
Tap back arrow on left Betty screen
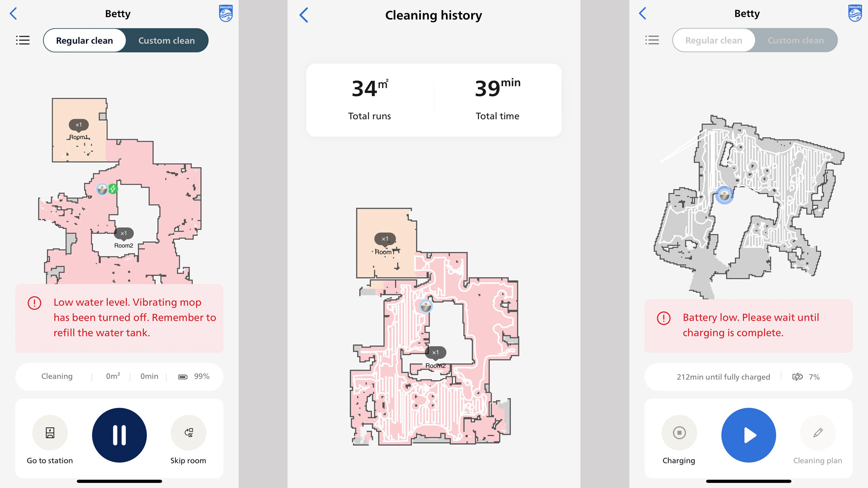coord(14,13)
